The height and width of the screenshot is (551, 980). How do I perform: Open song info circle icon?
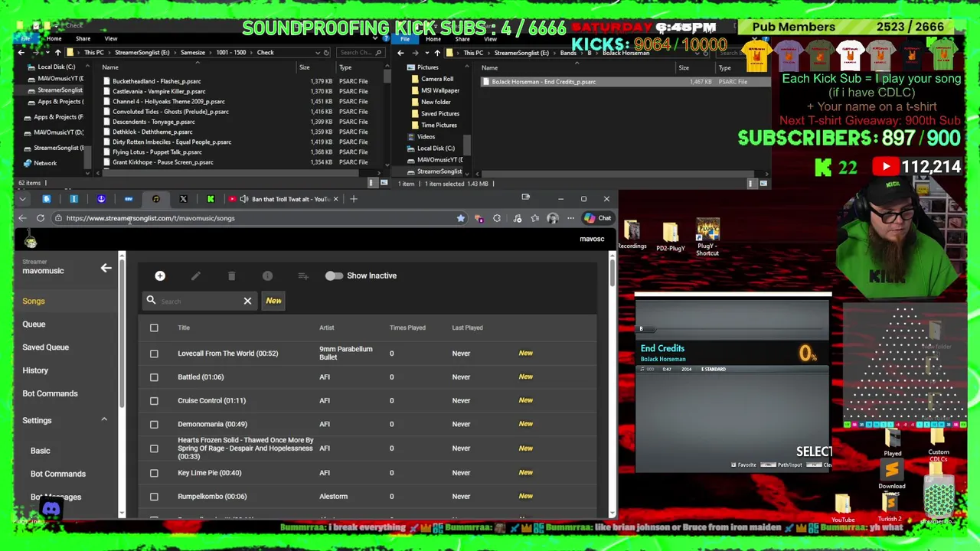click(x=267, y=275)
